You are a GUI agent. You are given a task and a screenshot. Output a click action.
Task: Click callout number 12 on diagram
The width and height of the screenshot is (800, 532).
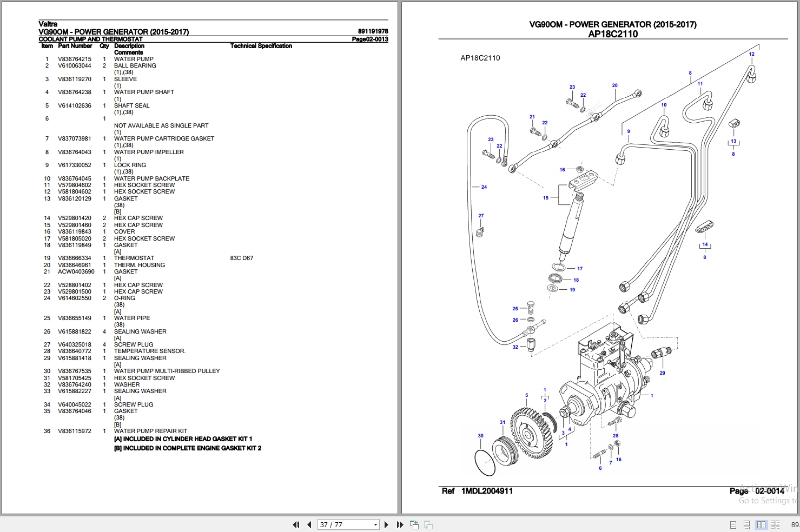click(x=751, y=54)
